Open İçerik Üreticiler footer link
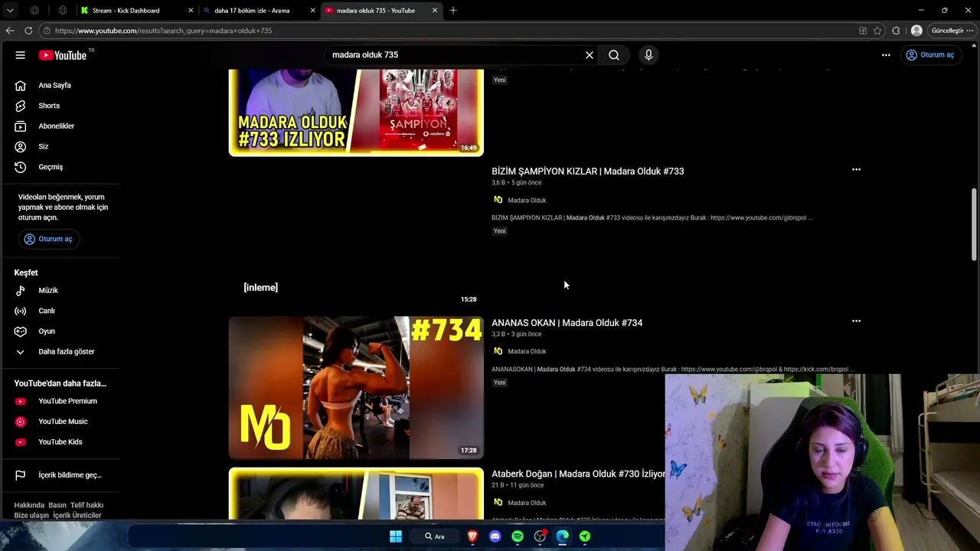 tap(77, 516)
